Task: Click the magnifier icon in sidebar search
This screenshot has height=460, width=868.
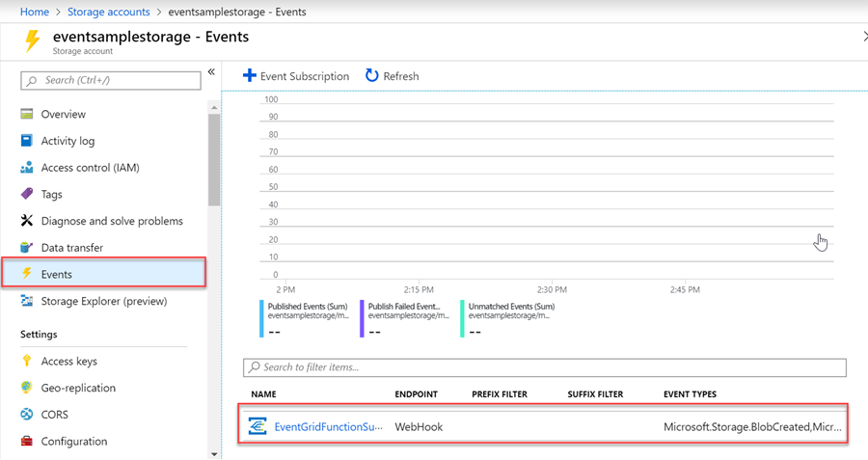Action: point(32,80)
